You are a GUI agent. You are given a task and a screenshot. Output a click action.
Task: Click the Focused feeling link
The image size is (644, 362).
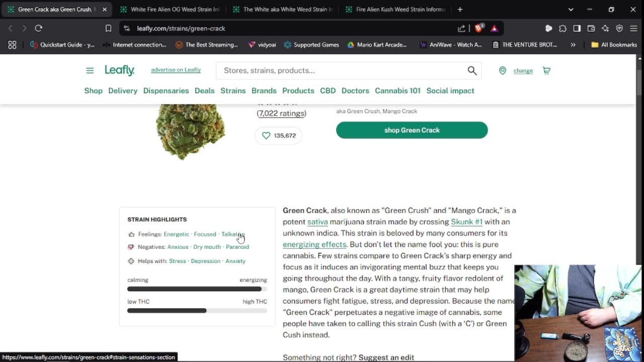pyautogui.click(x=205, y=234)
